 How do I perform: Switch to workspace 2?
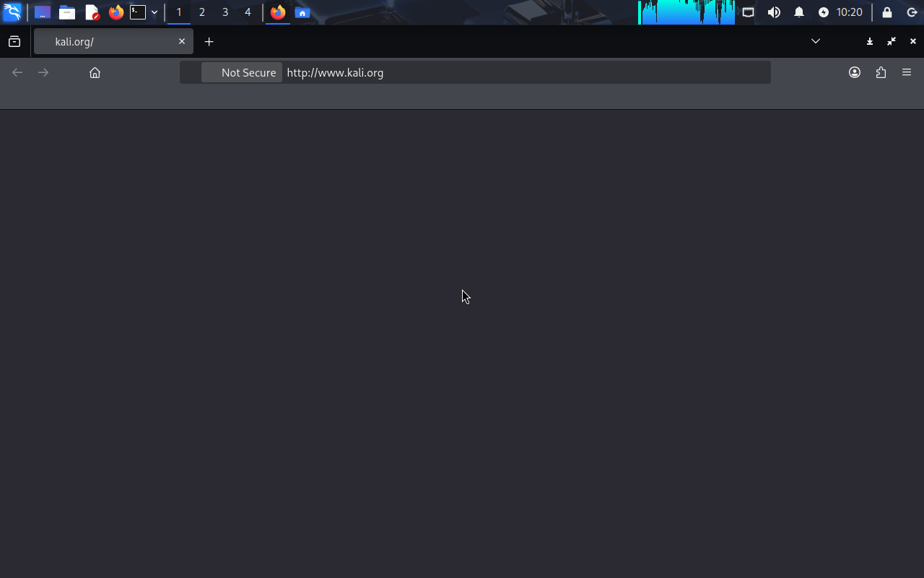[202, 12]
